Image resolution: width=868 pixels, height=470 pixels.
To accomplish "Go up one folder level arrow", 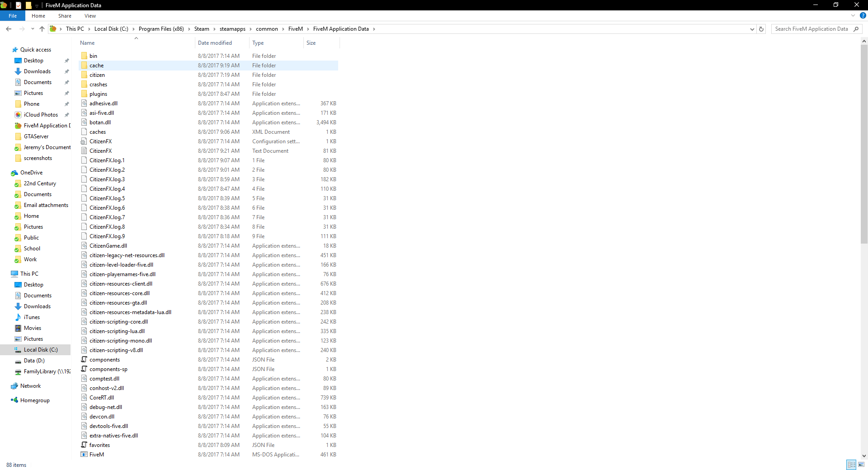I will coord(42,29).
